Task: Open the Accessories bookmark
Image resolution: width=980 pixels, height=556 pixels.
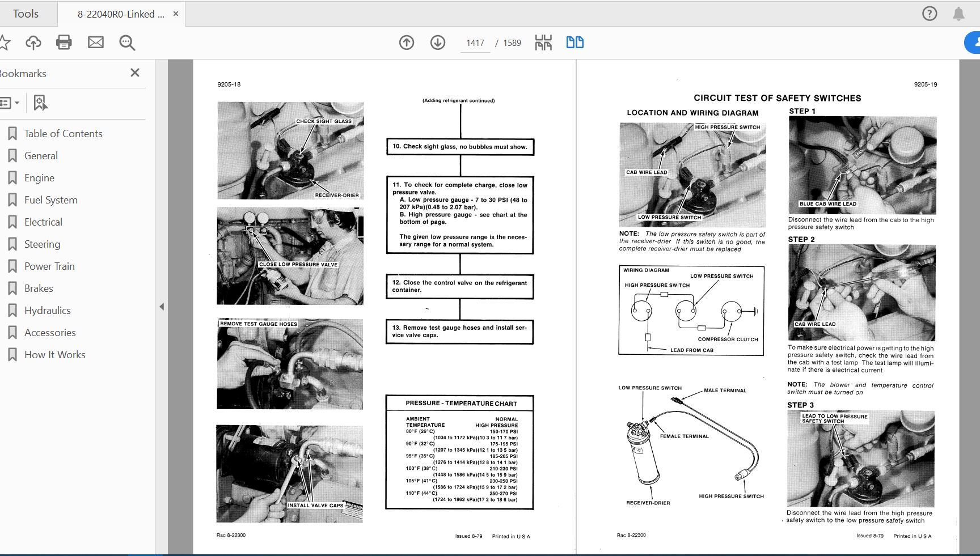Action: (x=50, y=333)
